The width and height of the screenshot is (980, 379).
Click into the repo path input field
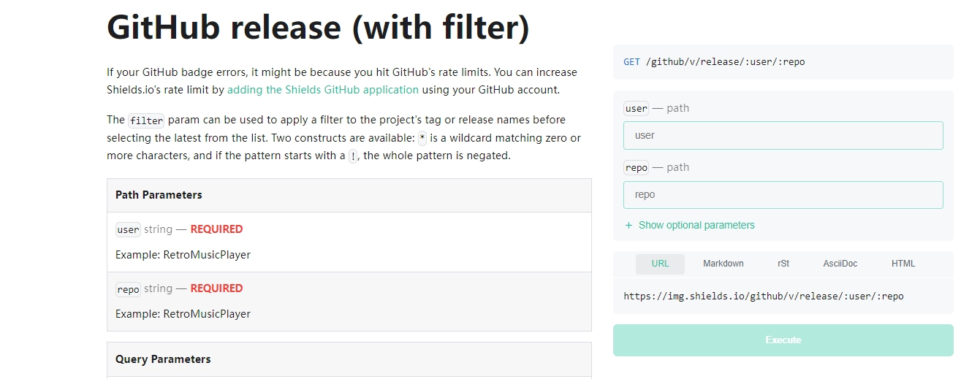pos(783,195)
